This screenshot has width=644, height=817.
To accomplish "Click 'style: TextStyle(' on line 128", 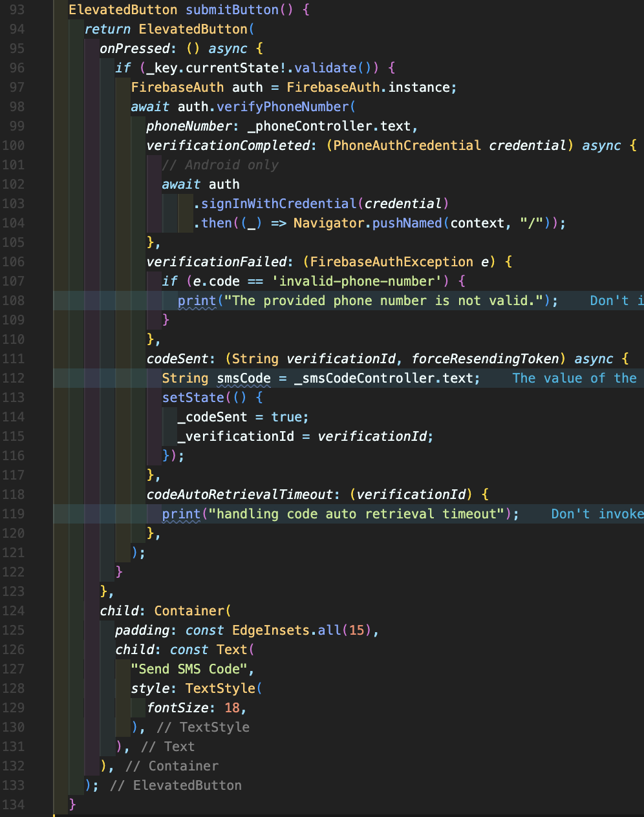I will [x=197, y=688].
